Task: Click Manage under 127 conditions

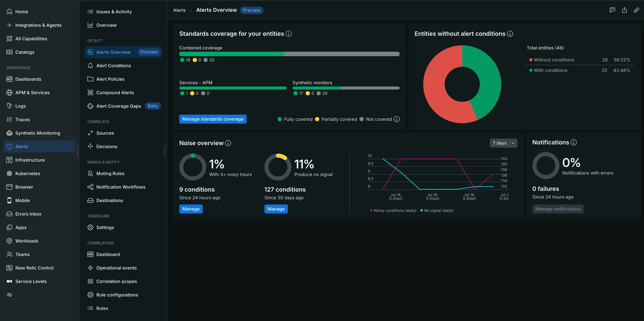Action: [x=276, y=209]
